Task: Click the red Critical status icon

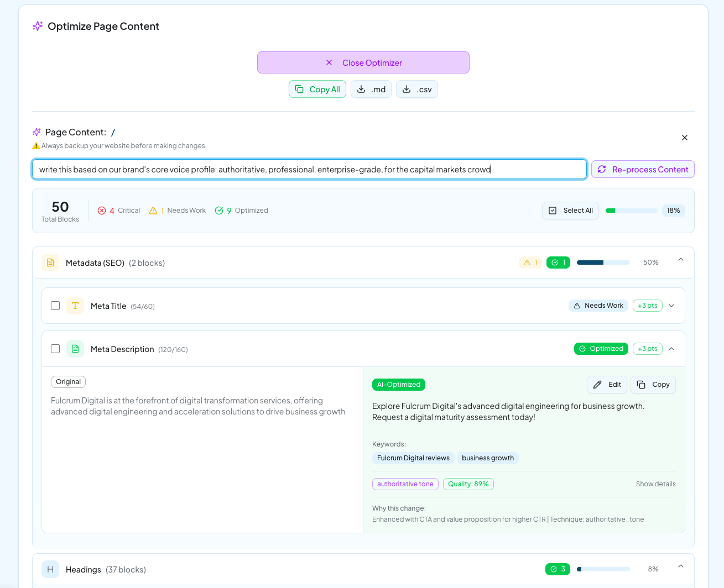Action: tap(102, 211)
